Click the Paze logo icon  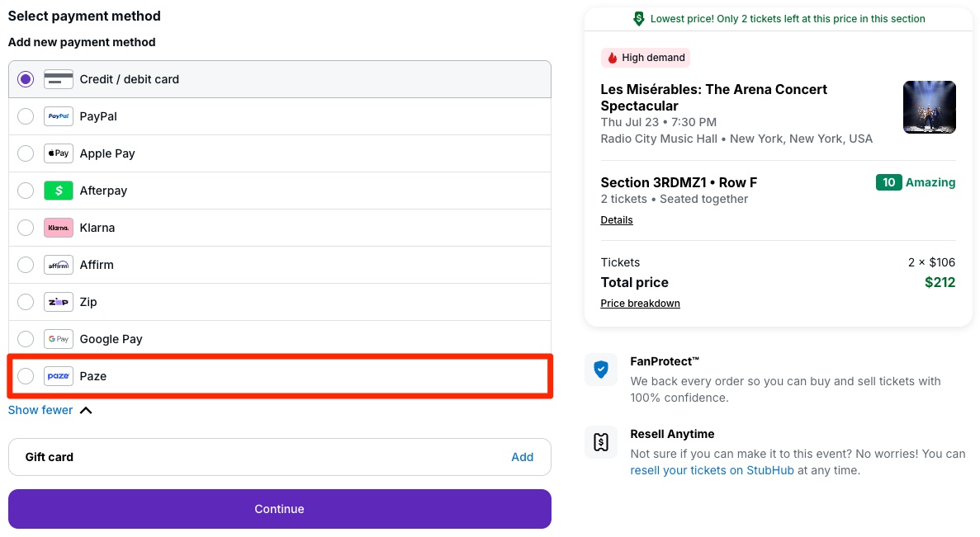(58, 376)
